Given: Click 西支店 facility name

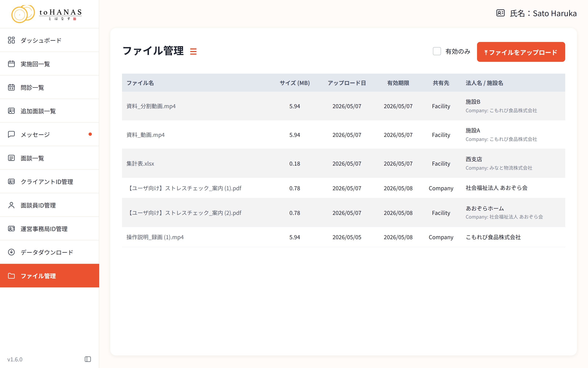Looking at the screenshot, I should click(x=474, y=159).
